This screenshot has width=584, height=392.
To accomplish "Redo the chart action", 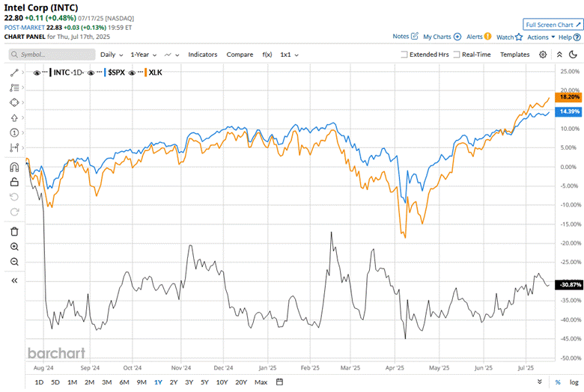I will 14,212.
